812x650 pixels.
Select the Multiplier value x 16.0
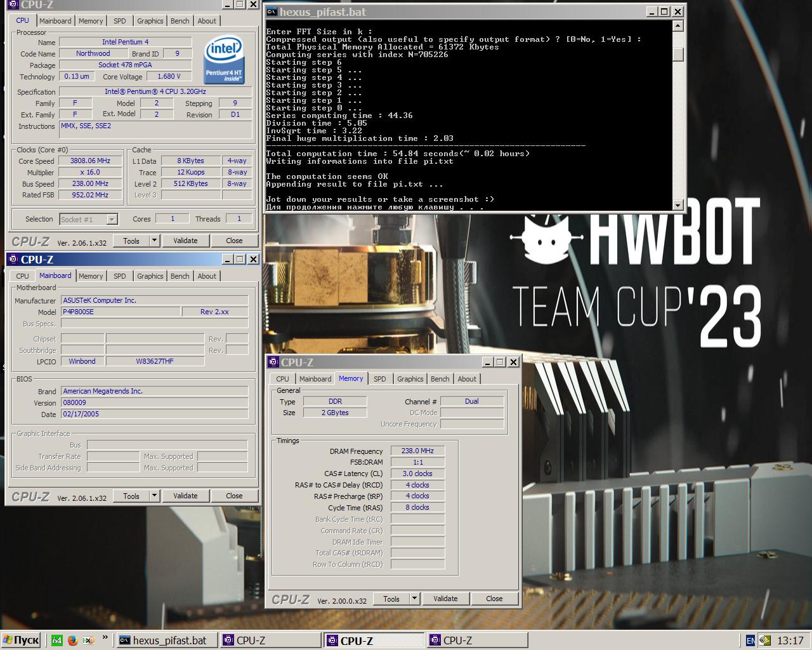tap(90, 173)
